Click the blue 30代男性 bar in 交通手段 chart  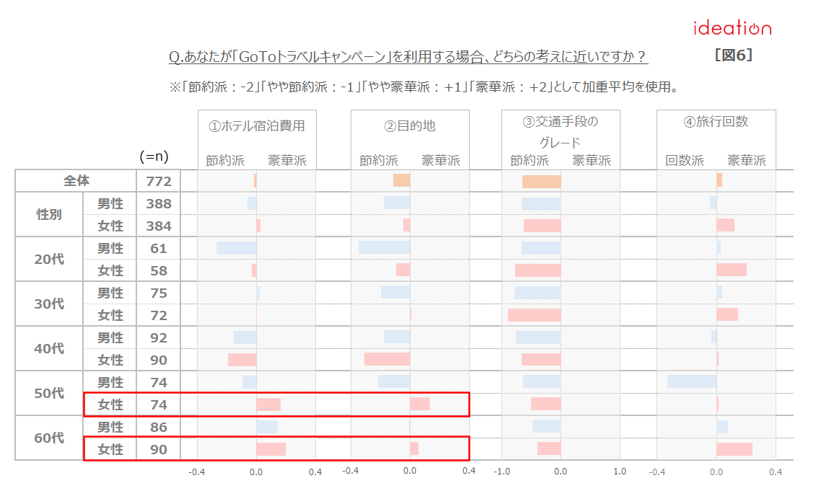538,292
